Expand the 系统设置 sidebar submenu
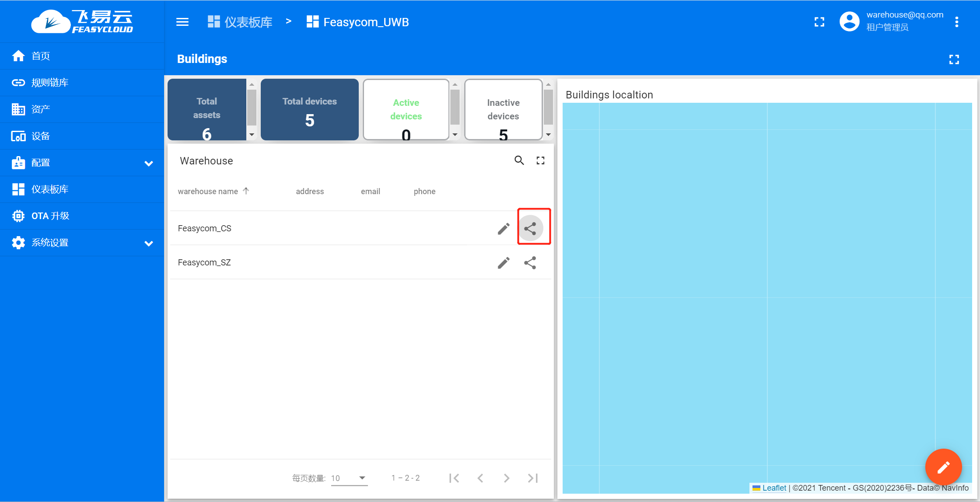980x502 pixels. (148, 243)
